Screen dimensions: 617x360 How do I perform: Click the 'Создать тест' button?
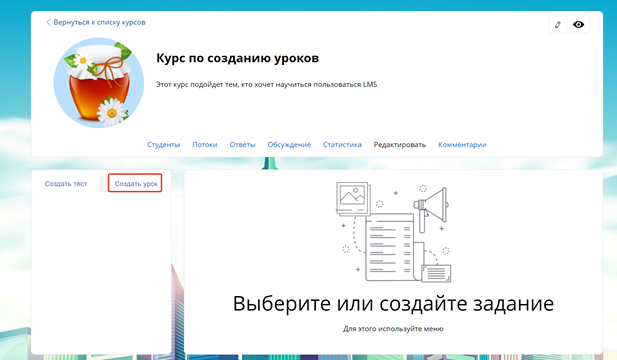(x=66, y=184)
